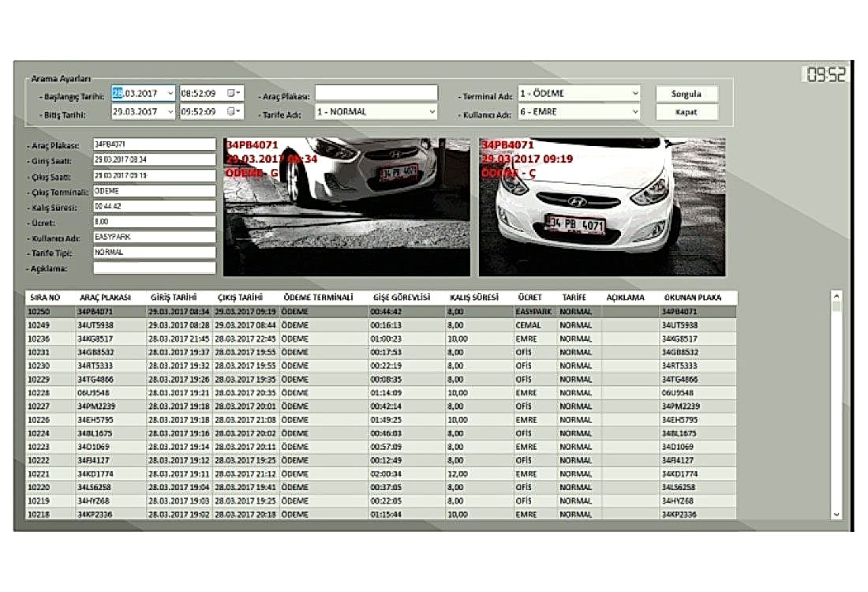This screenshot has height=592, width=868.
Task: Click the Sorgula button
Action: click(687, 94)
